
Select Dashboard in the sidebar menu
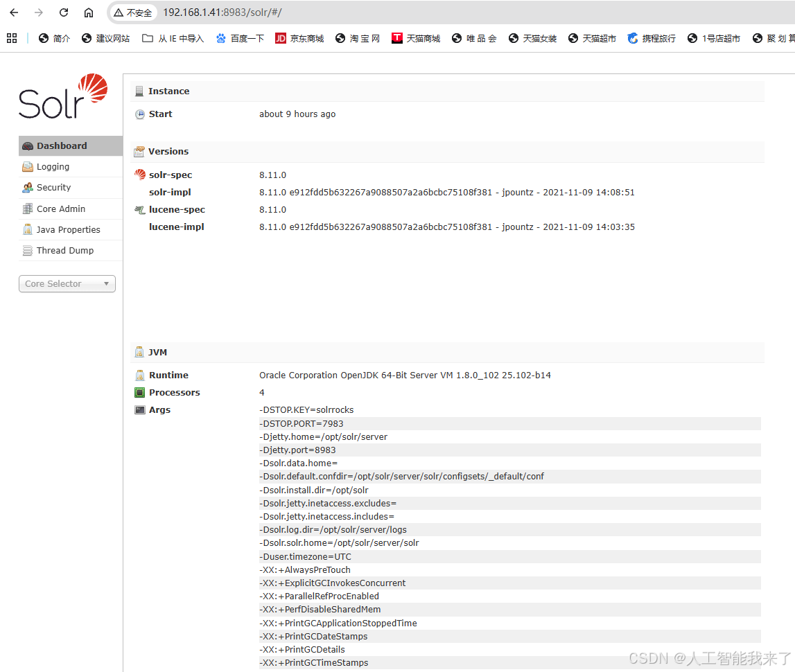click(x=71, y=146)
